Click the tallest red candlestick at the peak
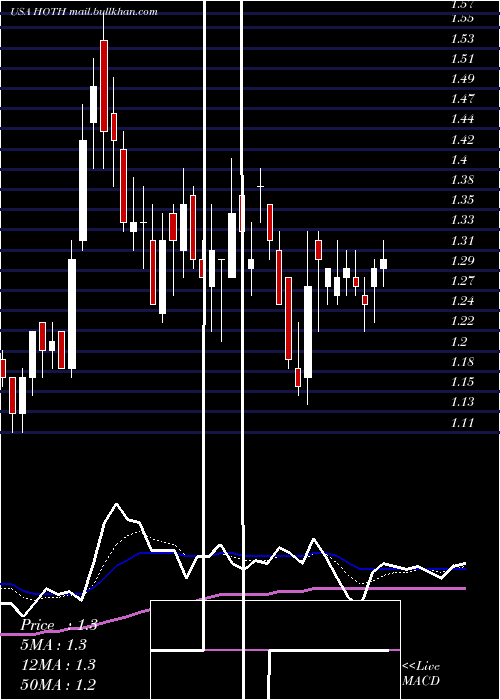The height and width of the screenshot is (700, 500). [x=104, y=86]
